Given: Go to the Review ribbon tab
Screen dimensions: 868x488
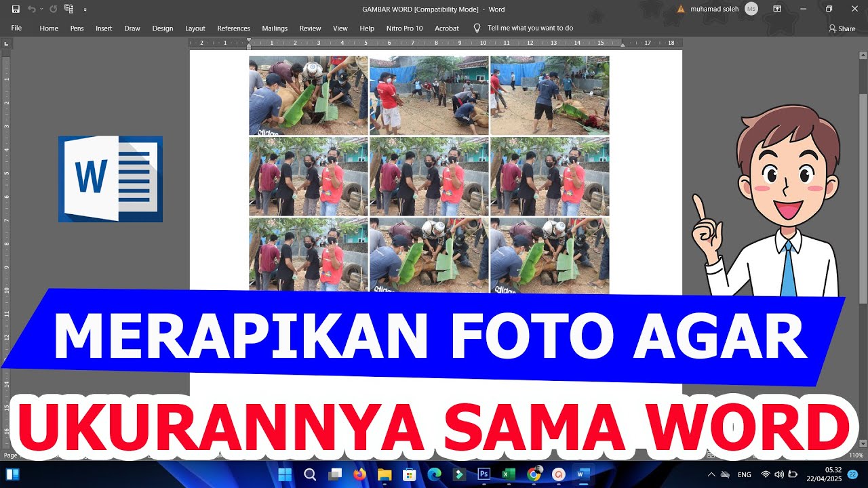Looking at the screenshot, I should 310,28.
